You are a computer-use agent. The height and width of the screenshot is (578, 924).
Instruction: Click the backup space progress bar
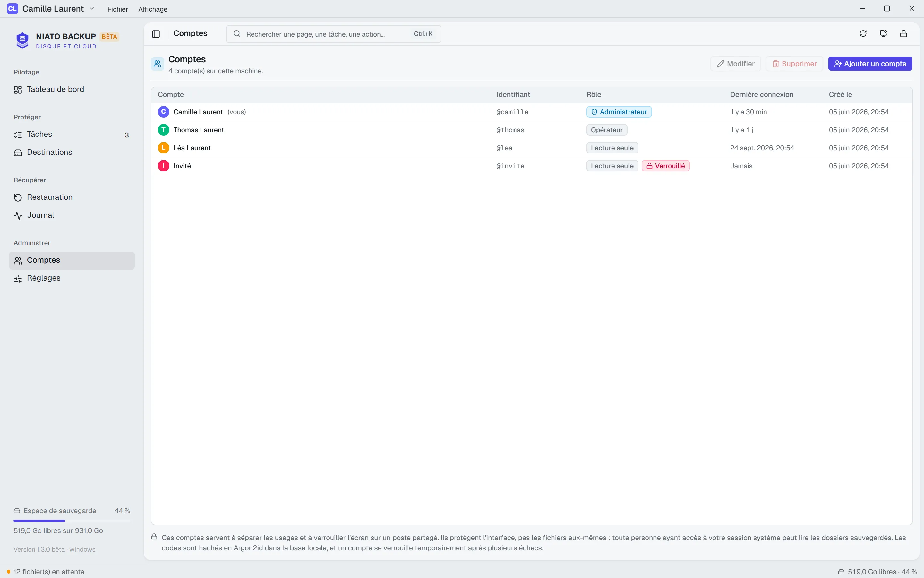(x=72, y=521)
